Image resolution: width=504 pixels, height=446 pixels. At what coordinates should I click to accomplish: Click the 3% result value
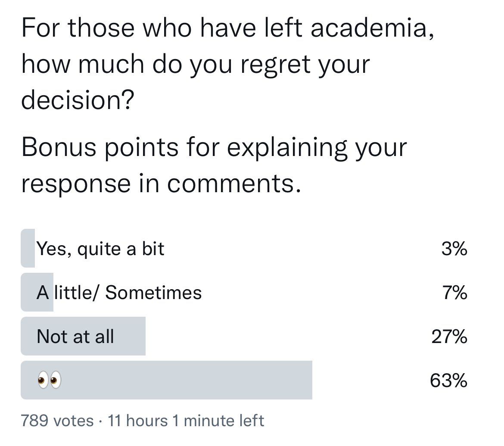[x=454, y=249]
